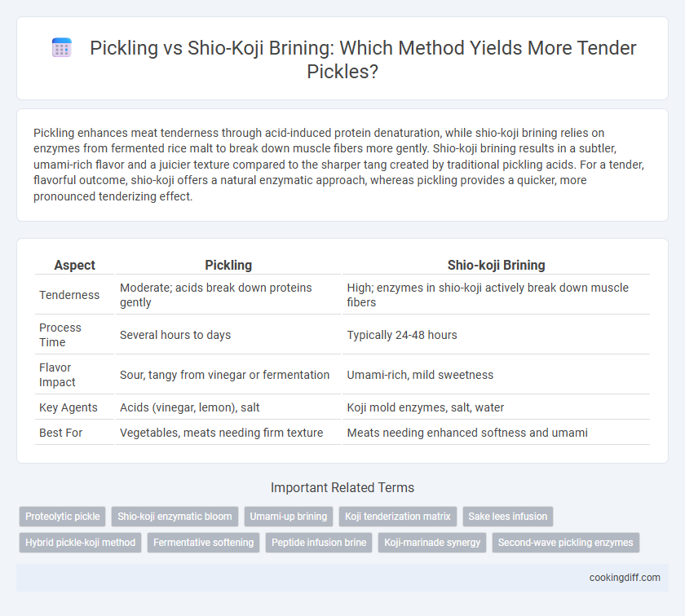This screenshot has width=685, height=616.
Task: Click the Shio-koji Brining column header
Action: [x=497, y=265]
